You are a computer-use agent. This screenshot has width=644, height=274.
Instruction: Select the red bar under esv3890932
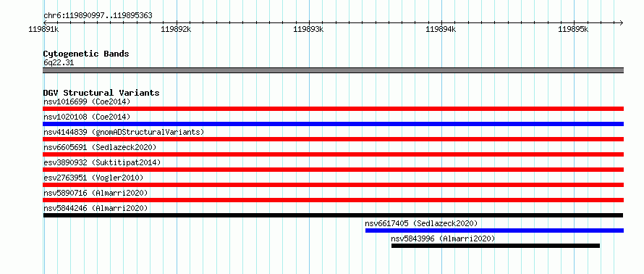click(333, 170)
